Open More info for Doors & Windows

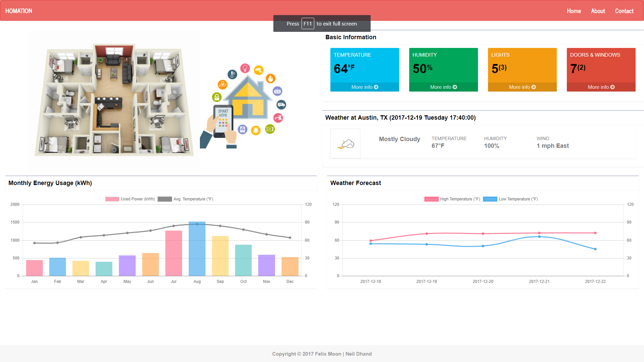pyautogui.click(x=601, y=87)
